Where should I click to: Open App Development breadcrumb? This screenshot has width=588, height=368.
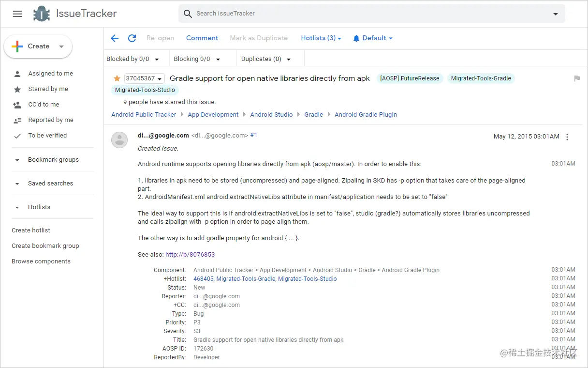pyautogui.click(x=213, y=115)
